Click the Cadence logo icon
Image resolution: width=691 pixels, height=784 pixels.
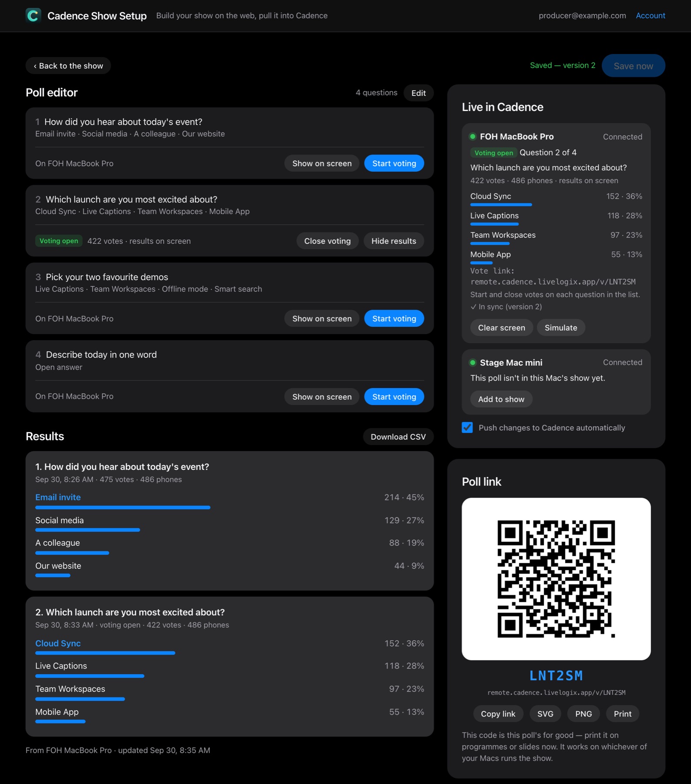(33, 16)
